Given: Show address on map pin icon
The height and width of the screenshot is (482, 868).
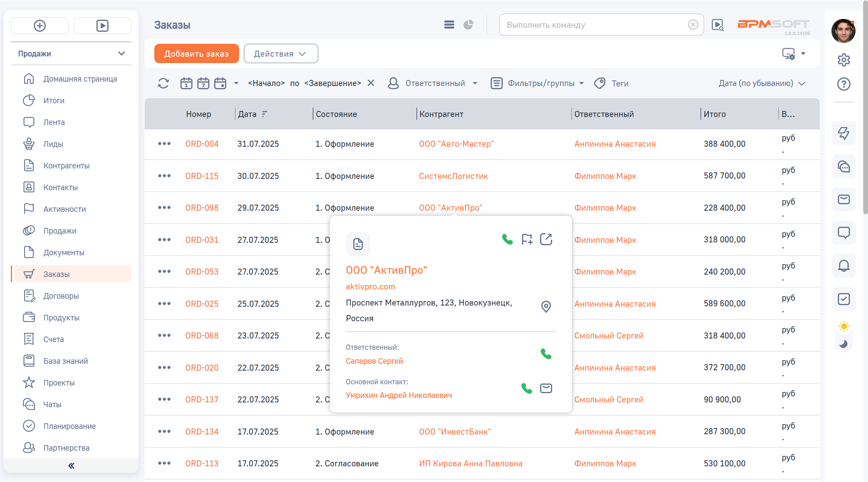Looking at the screenshot, I should [546, 307].
